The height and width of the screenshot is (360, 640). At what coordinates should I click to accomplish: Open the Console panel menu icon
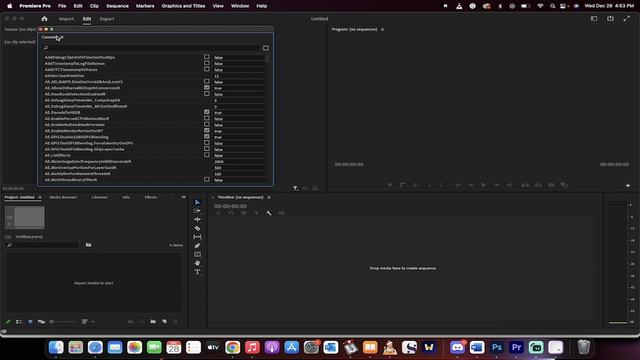(62, 37)
